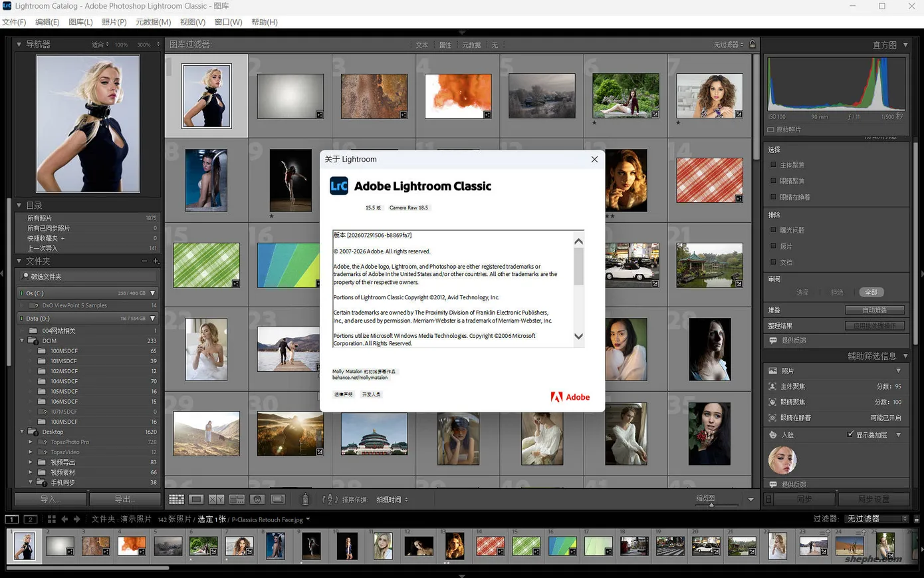Collapse the 文件夹 panel
This screenshot has height=578, width=924.
(x=19, y=261)
